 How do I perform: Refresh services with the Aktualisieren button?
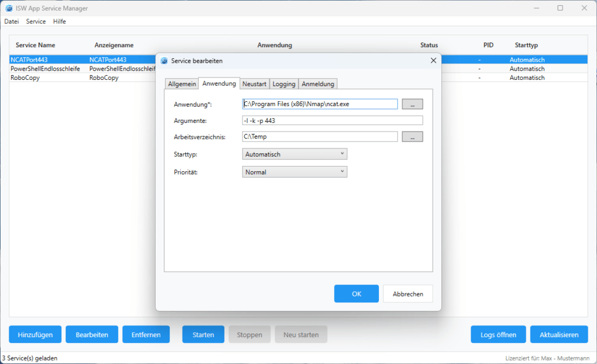tap(559, 334)
